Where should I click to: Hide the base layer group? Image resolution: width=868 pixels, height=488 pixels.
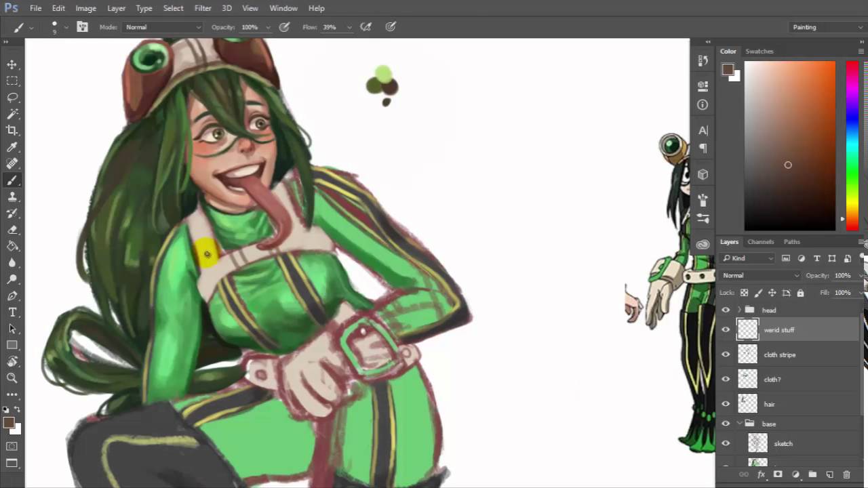coord(726,424)
